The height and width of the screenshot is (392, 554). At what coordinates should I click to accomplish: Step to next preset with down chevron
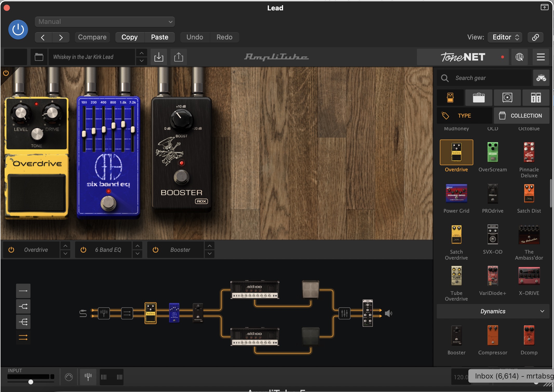pos(141,61)
